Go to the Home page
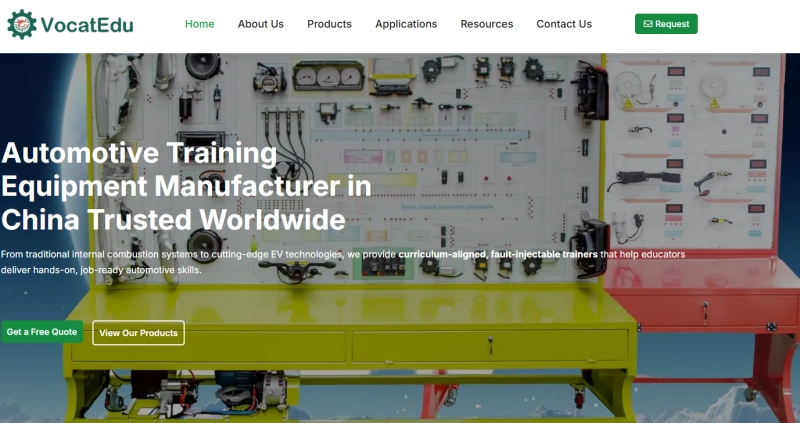800x423 pixels. [199, 24]
